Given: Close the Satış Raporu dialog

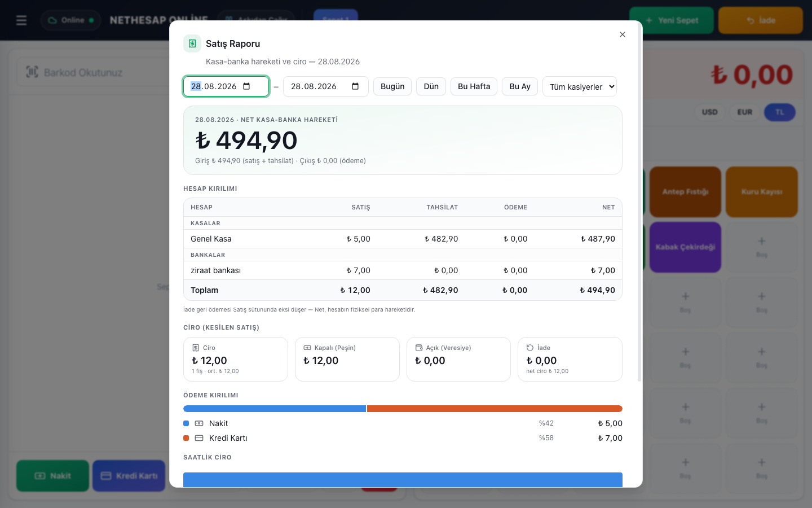Looking at the screenshot, I should coord(623,34).
